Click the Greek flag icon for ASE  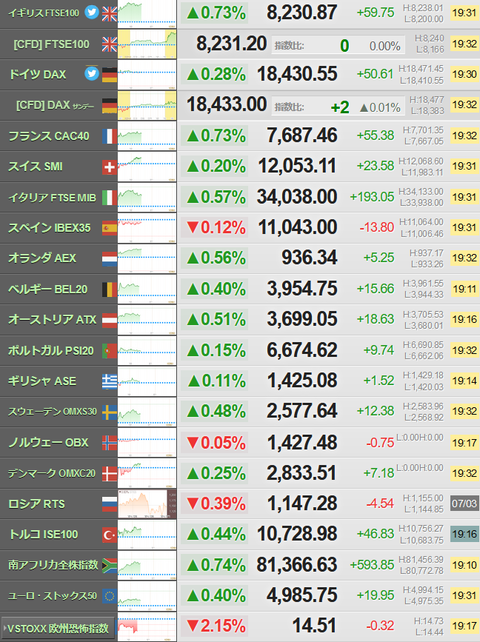[109, 382]
